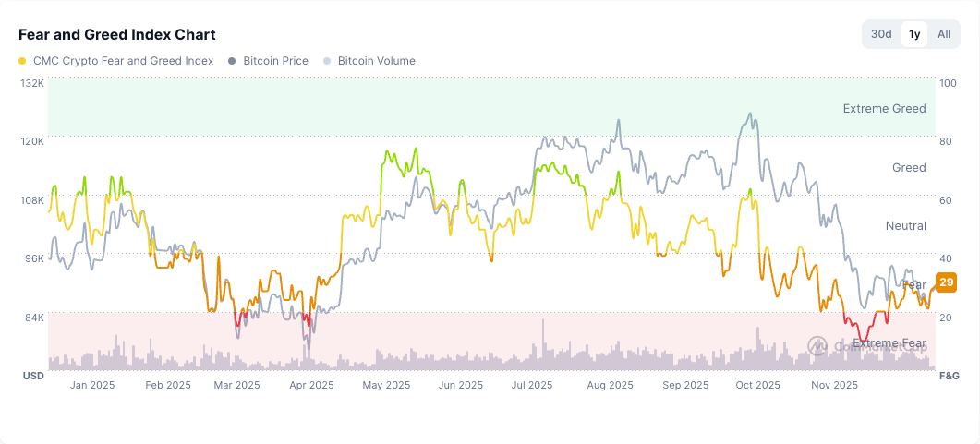Toggle the Bitcoin Volume legend label
980x444 pixels.
(376, 61)
